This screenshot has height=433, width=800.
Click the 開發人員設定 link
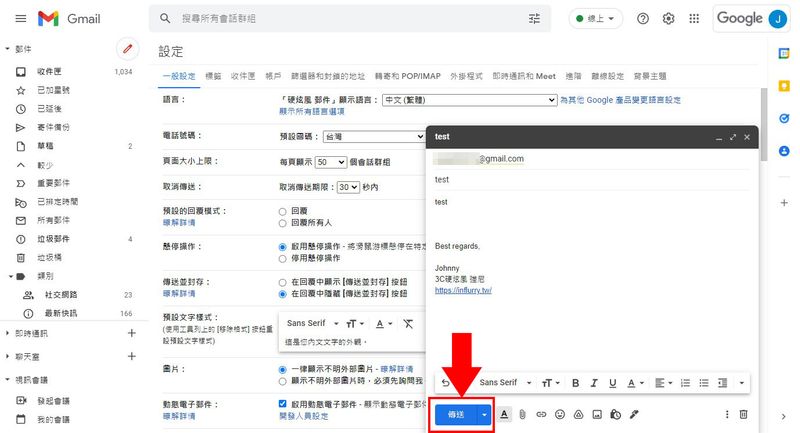tap(304, 416)
